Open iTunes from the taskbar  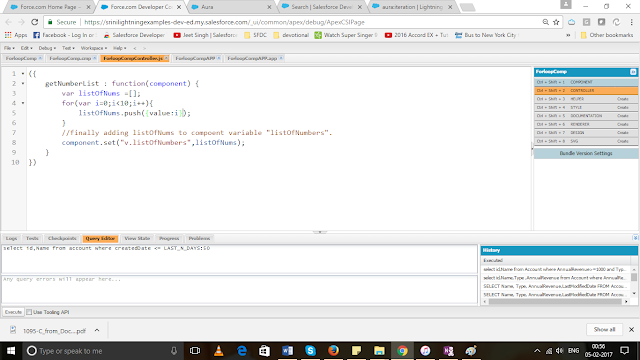point(425,351)
